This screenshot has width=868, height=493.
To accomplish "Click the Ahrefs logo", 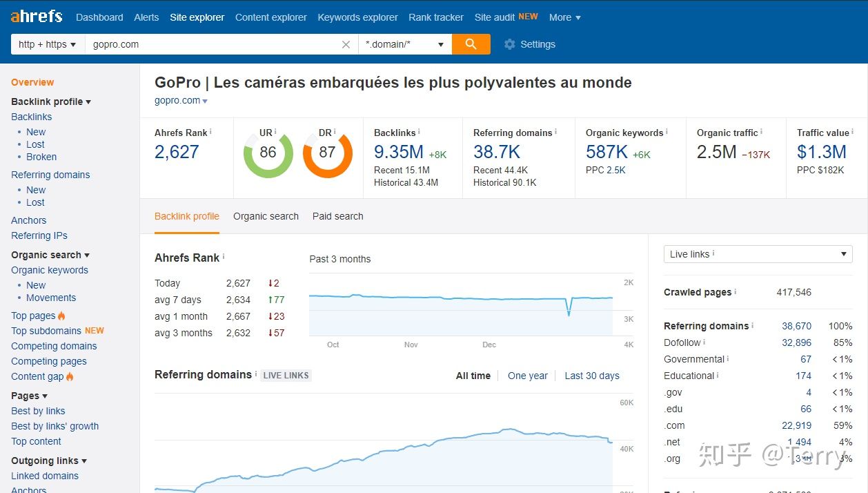I will [x=37, y=17].
